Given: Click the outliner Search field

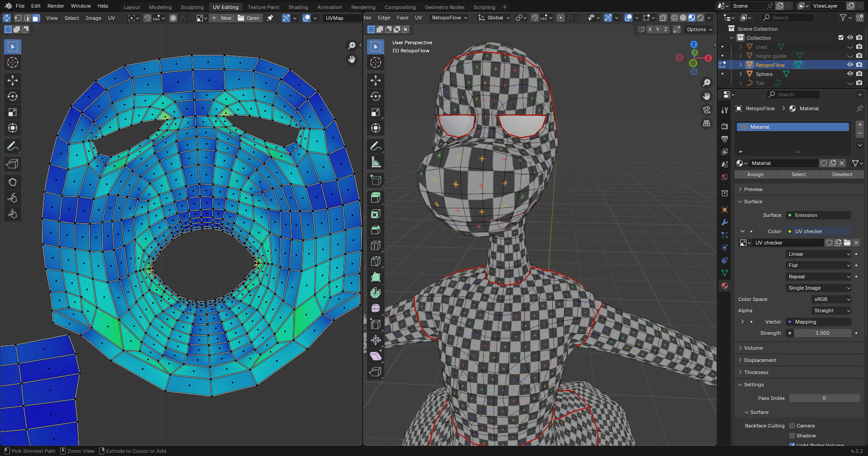Looking at the screenshot, I should [x=788, y=18].
